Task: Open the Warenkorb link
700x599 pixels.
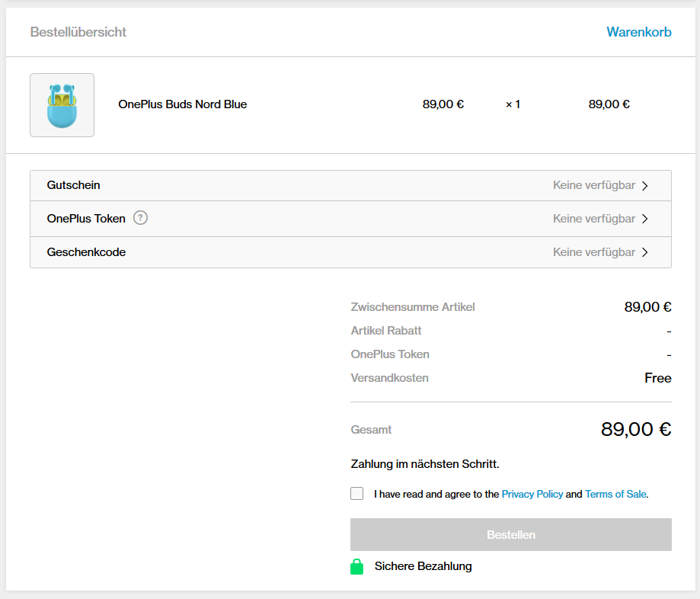Action: pyautogui.click(x=639, y=32)
